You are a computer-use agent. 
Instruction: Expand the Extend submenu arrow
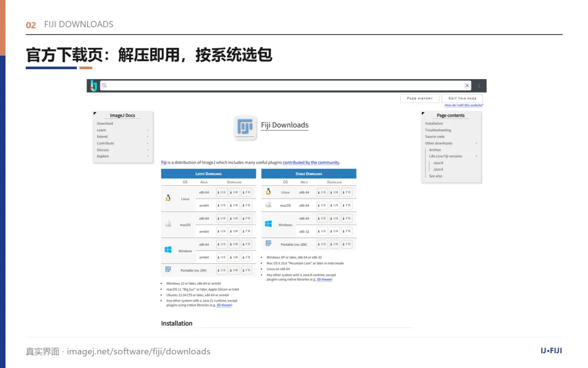[148, 137]
